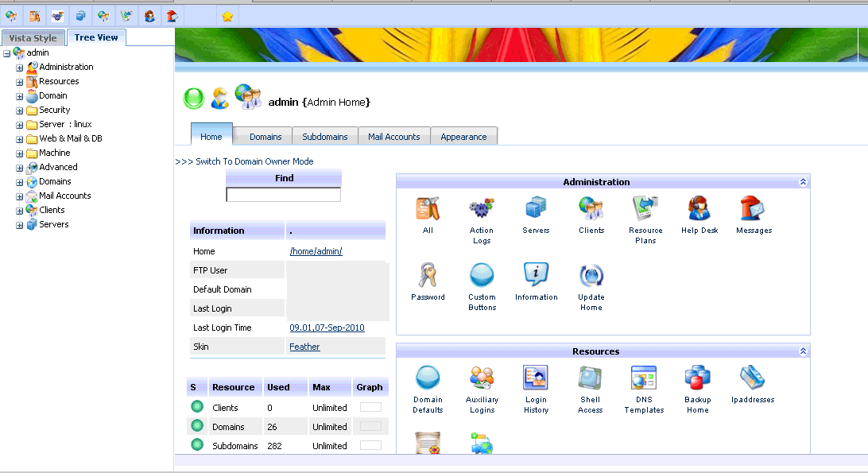Open the Help Desk icon
The width and height of the screenshot is (868, 473).
(x=699, y=209)
